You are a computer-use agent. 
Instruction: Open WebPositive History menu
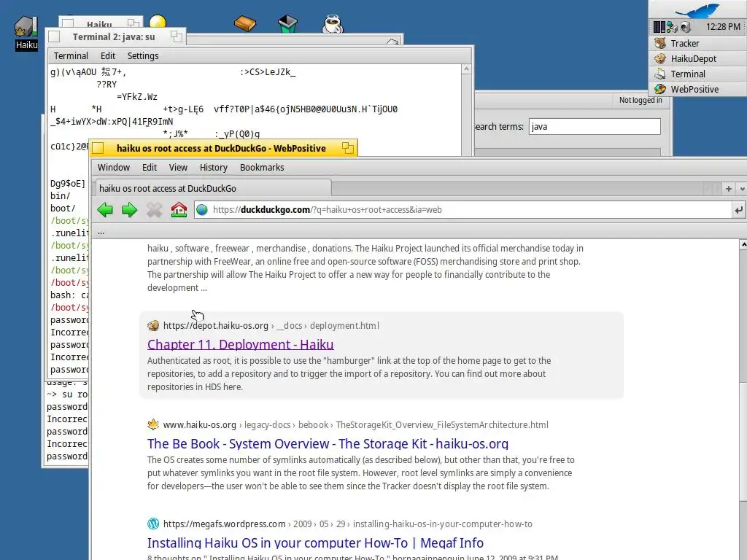coord(214,168)
